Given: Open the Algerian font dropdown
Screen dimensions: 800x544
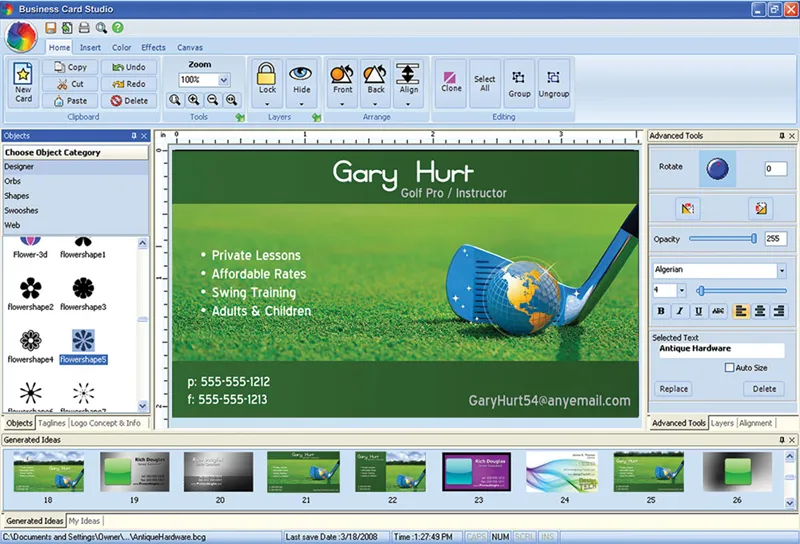Looking at the screenshot, I should click(782, 270).
